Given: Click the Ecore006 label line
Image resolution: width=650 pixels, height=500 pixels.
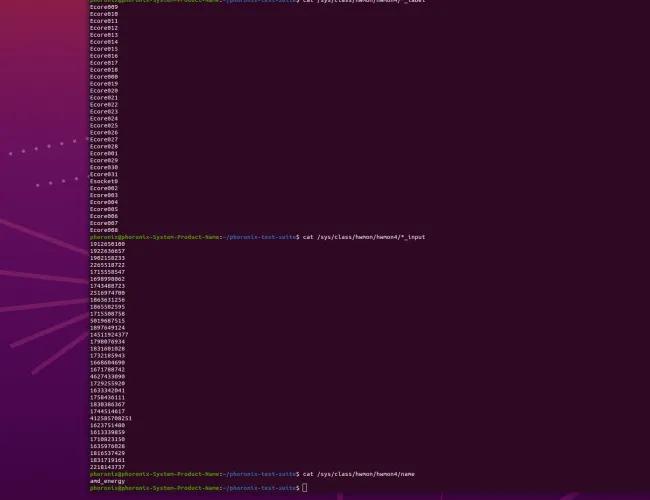Looking at the screenshot, I should (104, 216).
